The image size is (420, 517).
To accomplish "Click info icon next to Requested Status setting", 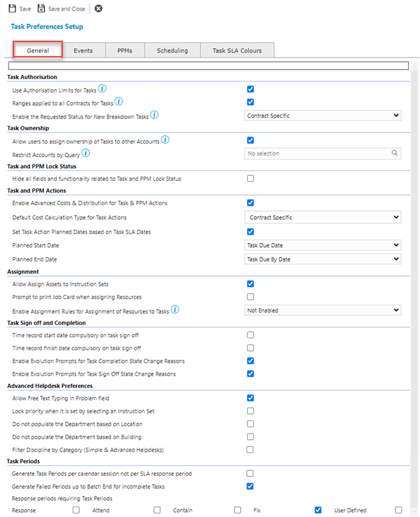I will pos(155,115).
